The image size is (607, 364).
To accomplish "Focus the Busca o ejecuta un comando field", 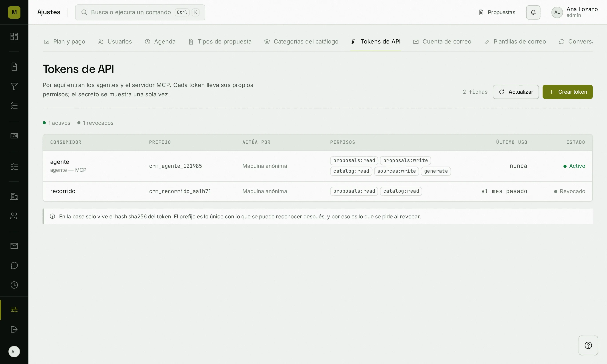I will click(x=140, y=12).
